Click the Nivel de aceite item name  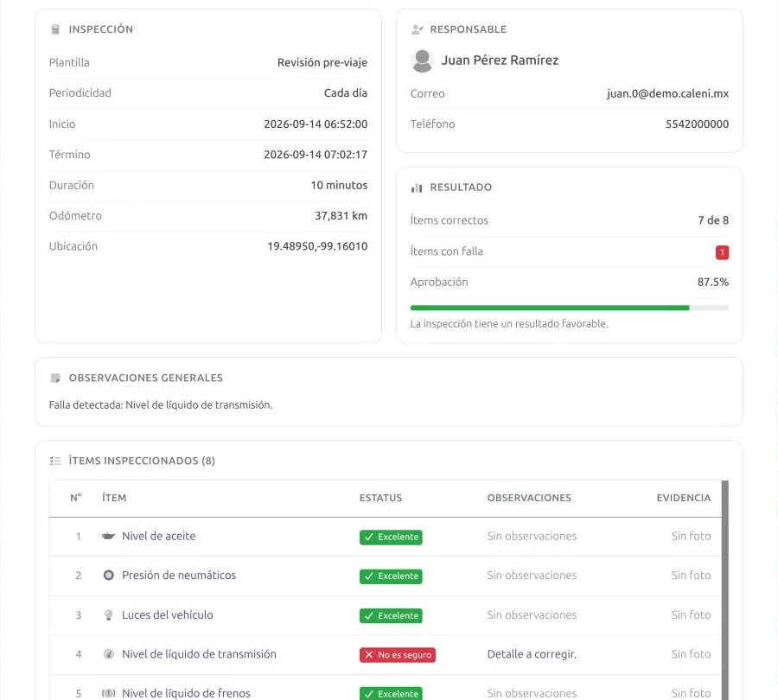159,536
